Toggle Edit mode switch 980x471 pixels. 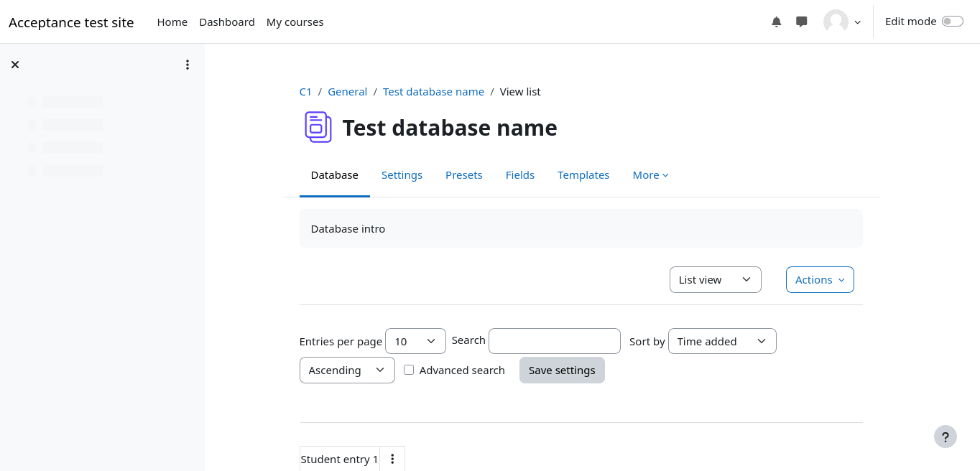[x=952, y=22]
